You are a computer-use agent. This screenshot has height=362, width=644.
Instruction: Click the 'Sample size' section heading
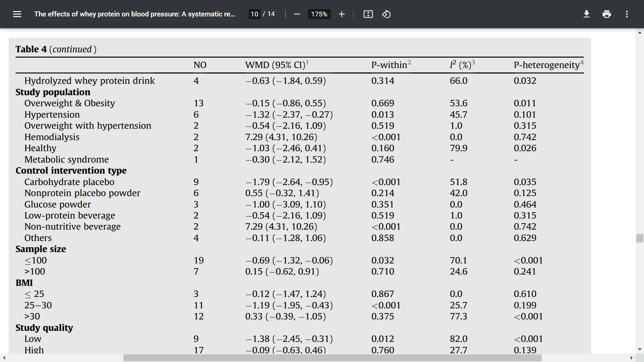pyautogui.click(x=41, y=249)
